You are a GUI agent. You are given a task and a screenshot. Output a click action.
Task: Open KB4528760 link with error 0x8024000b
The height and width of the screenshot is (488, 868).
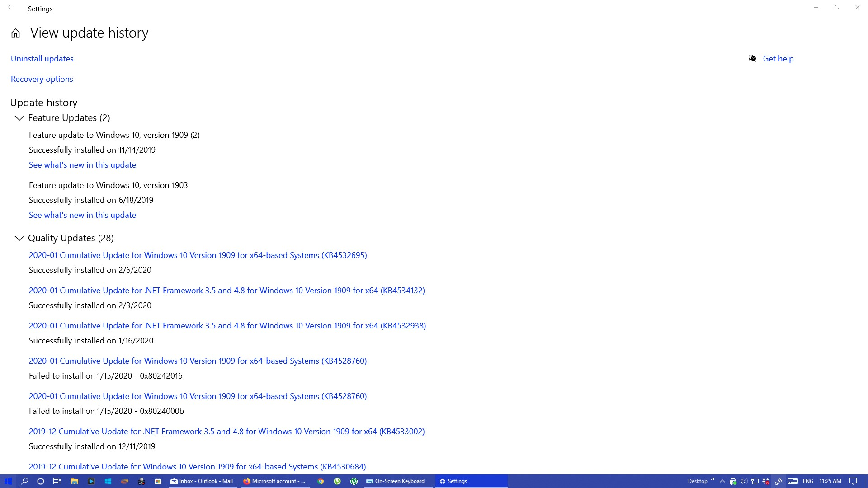[198, 396]
